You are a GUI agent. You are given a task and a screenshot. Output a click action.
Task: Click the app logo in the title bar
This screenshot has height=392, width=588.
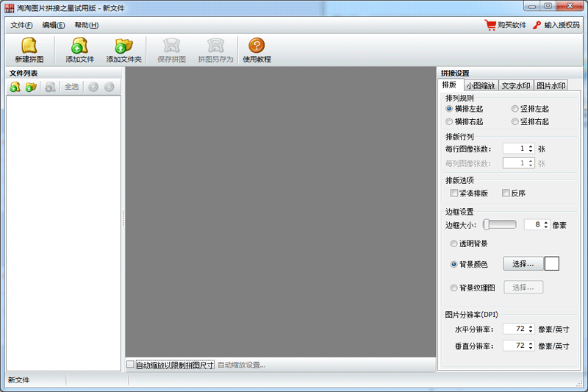(x=10, y=8)
